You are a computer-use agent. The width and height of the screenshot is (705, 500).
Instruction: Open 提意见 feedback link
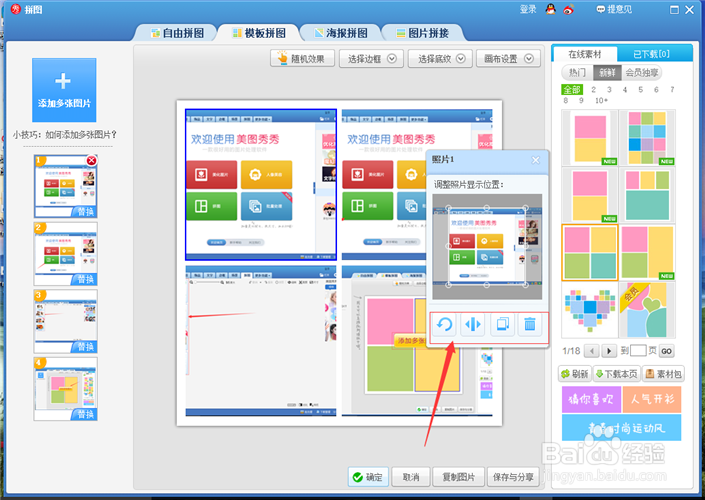coord(614,9)
